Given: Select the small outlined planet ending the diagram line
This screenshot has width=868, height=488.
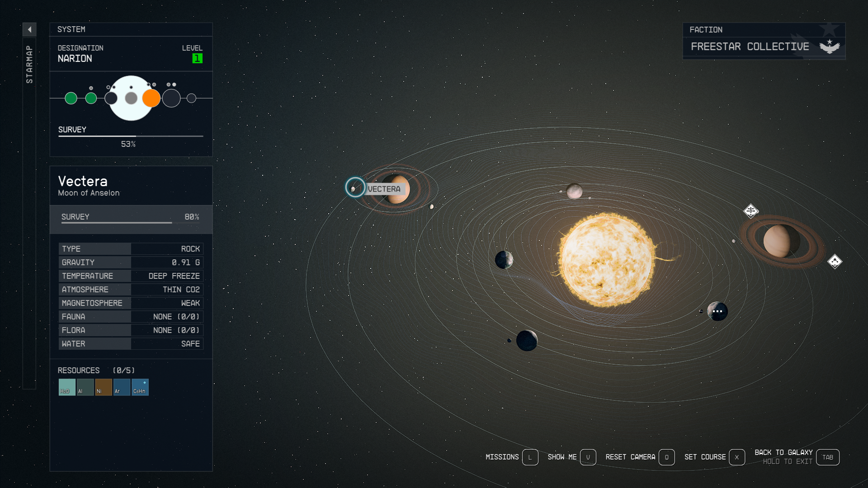Looking at the screenshot, I should click(192, 98).
